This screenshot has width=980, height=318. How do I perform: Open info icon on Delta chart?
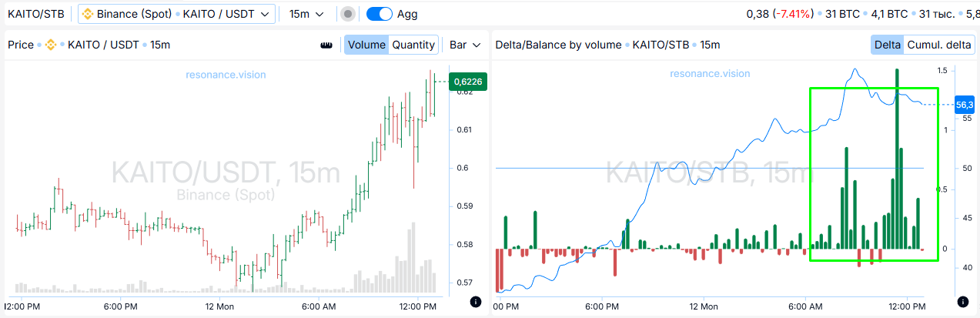(x=962, y=302)
